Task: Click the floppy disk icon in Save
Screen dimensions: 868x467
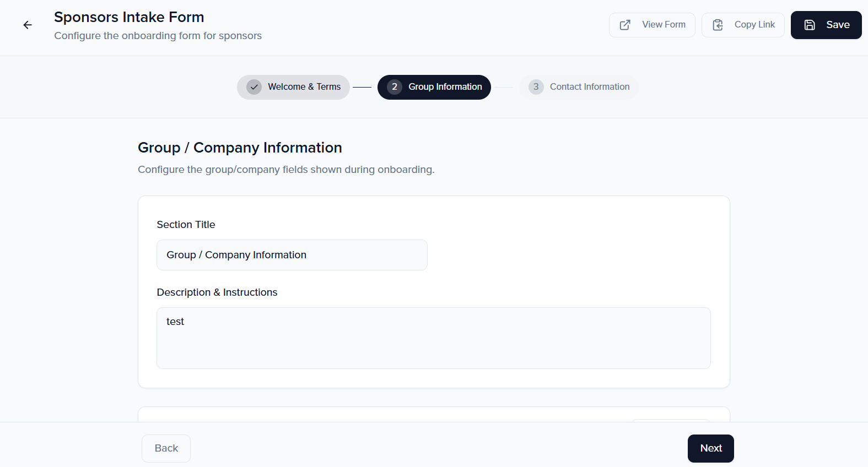Action: point(810,25)
